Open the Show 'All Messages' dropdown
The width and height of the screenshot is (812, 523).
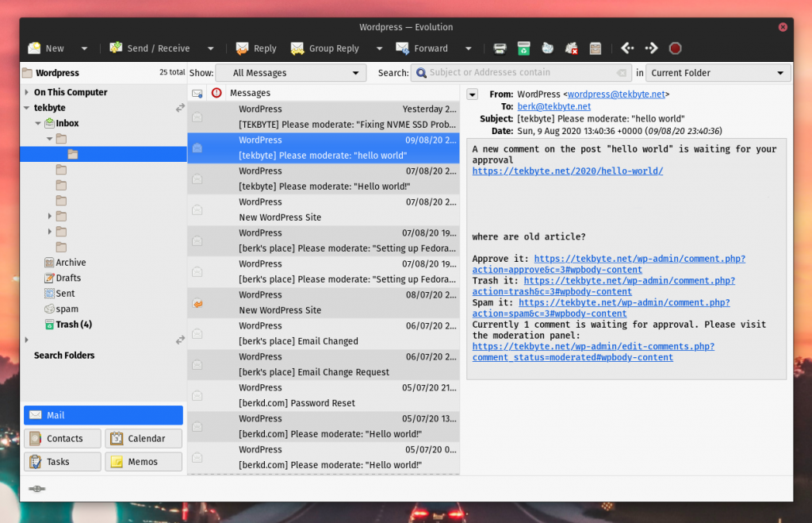(290, 73)
